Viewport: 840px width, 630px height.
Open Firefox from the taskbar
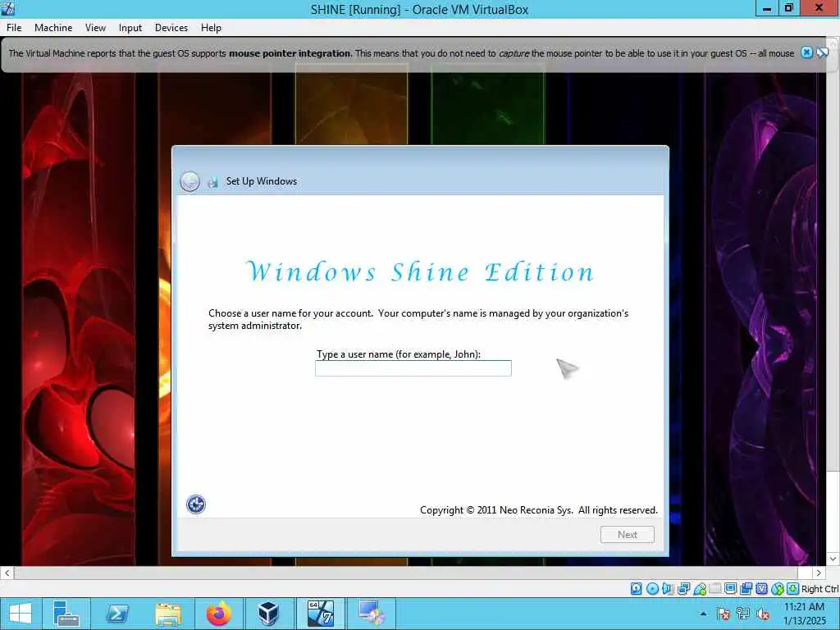218,614
